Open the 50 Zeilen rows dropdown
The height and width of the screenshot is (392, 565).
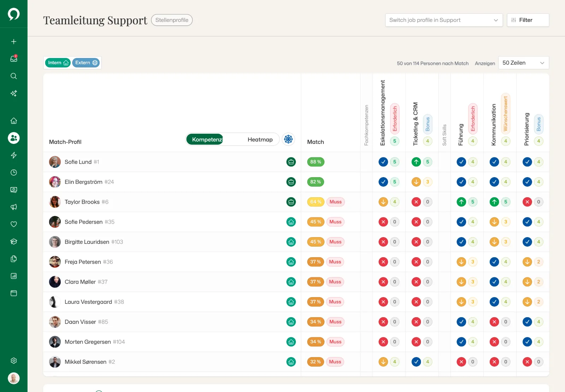coord(524,63)
